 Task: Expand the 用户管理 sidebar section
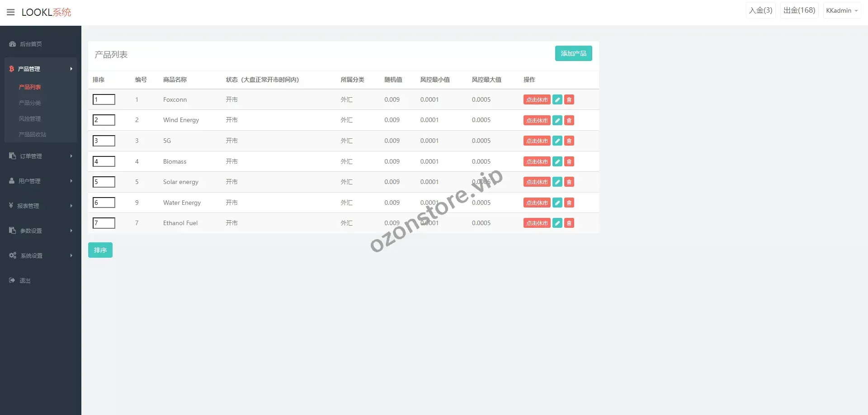pyautogui.click(x=40, y=181)
